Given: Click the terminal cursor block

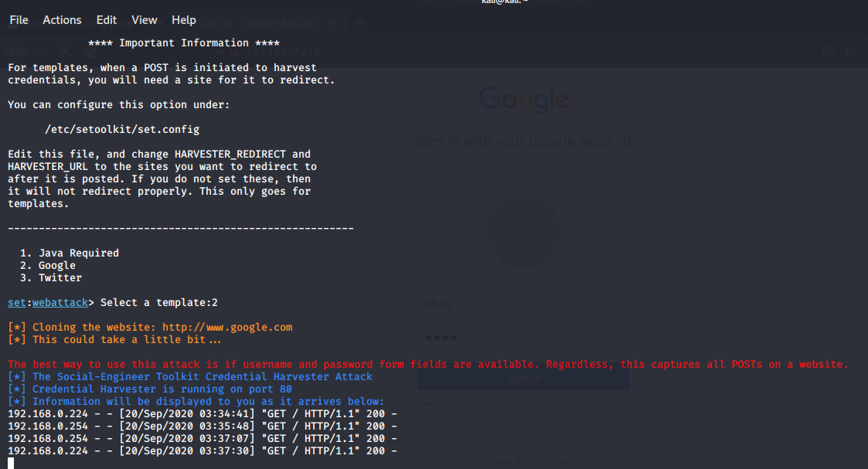Looking at the screenshot, I should tap(11, 463).
